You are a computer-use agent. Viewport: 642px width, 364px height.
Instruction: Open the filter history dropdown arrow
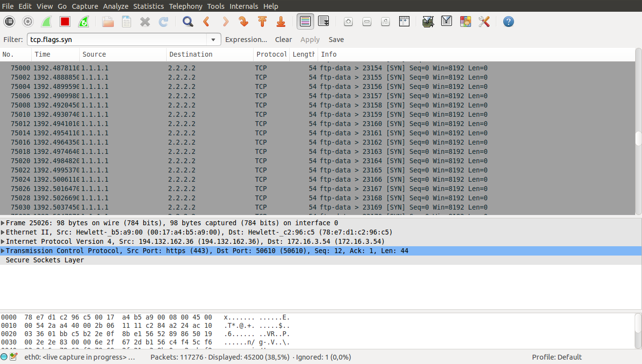[x=214, y=40]
